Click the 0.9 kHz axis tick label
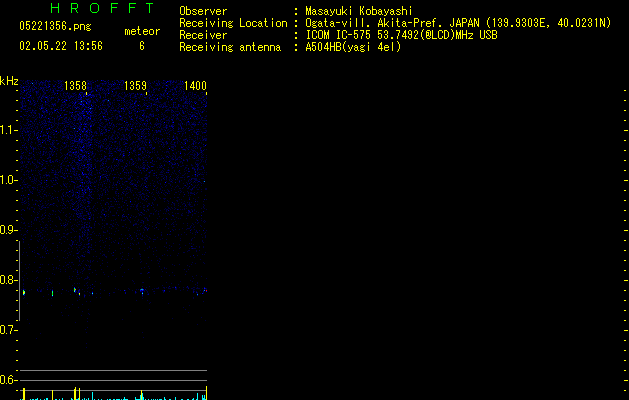The height and width of the screenshot is (400, 629). (x=8, y=230)
